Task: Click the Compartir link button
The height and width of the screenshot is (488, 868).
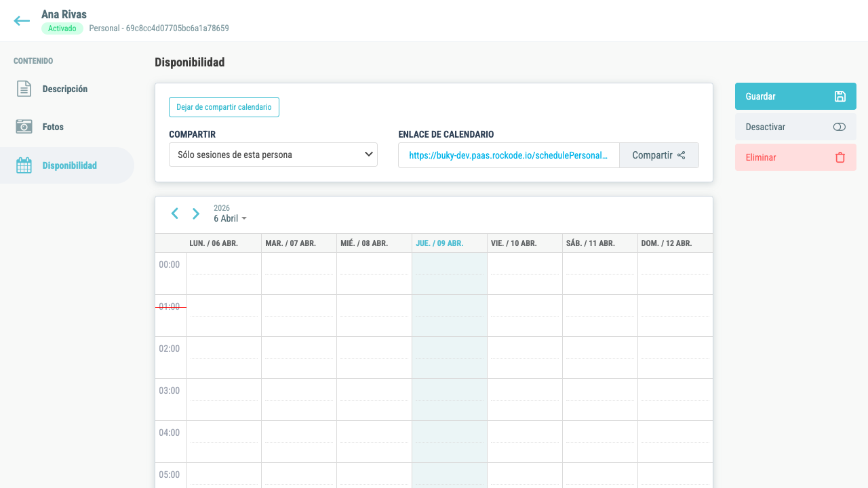Action: [658, 155]
